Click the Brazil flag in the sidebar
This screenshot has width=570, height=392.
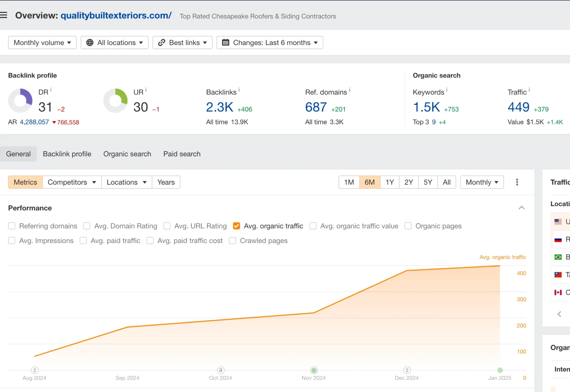(x=558, y=257)
